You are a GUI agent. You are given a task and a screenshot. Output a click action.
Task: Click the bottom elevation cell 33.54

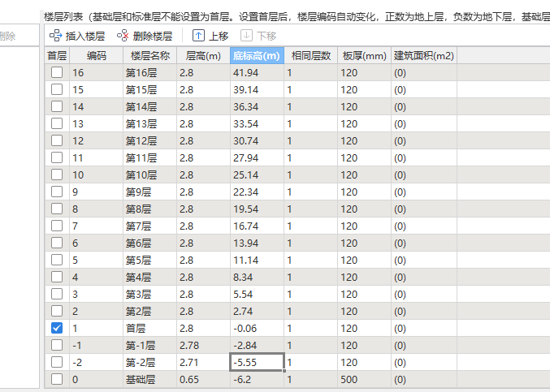click(x=257, y=123)
